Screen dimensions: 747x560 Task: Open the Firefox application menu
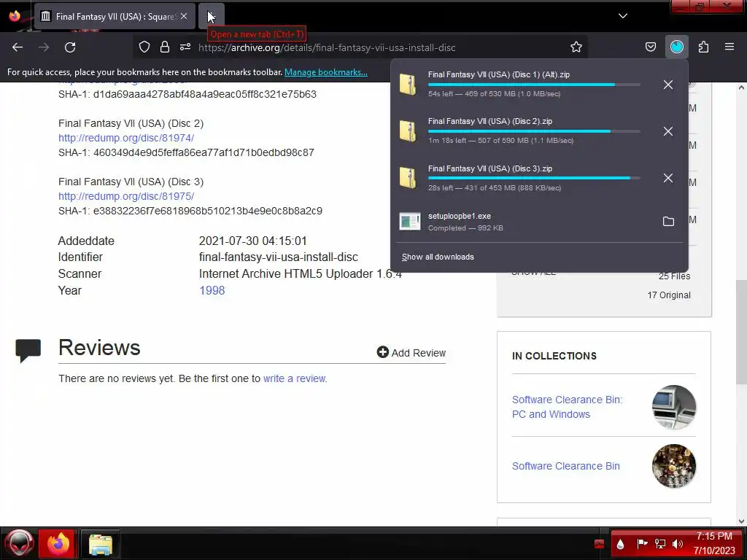coord(729,47)
